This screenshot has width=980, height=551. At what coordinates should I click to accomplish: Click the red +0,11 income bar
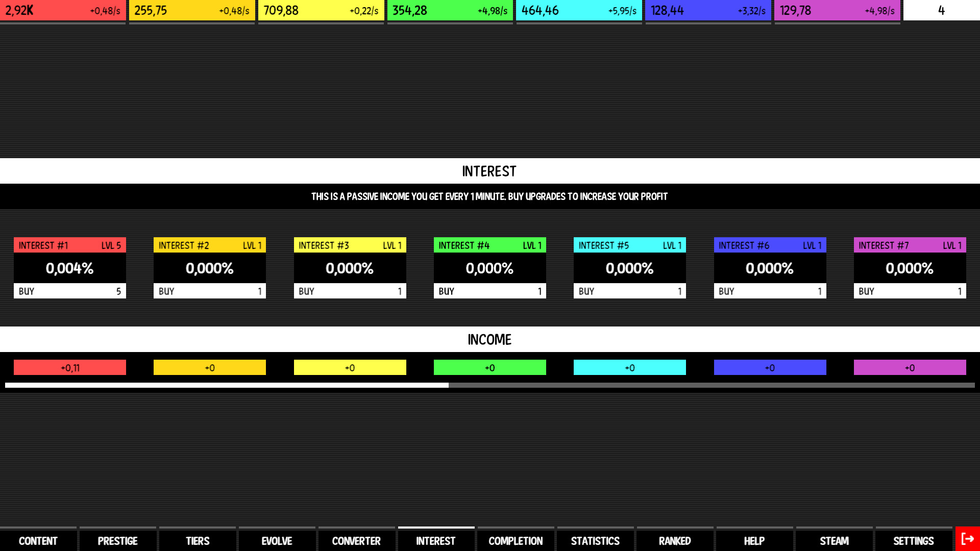pyautogui.click(x=70, y=367)
